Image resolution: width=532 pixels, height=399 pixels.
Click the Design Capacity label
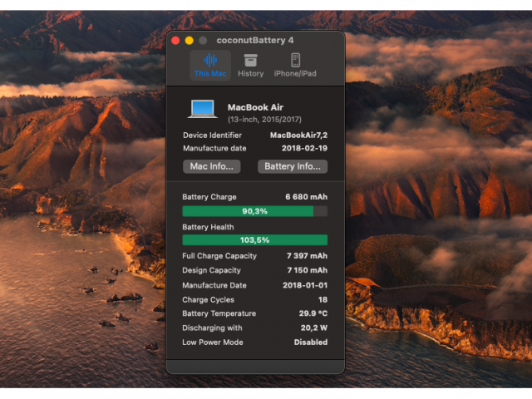click(211, 270)
